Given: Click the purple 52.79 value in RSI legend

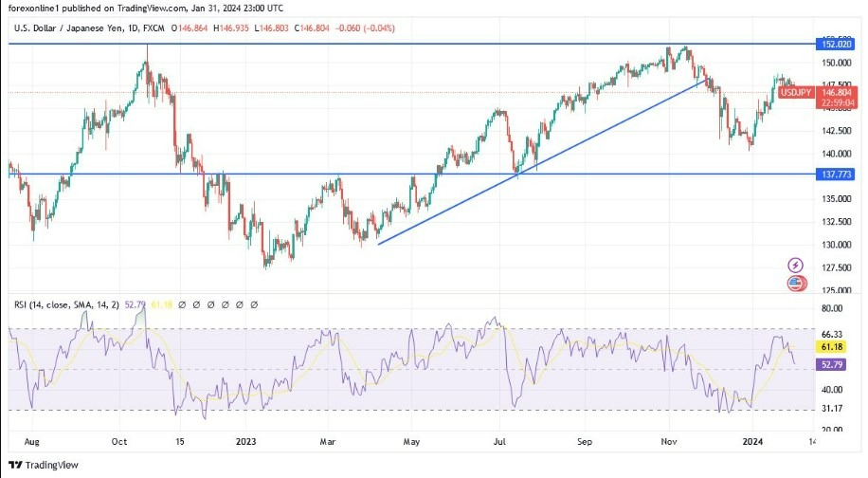Looking at the screenshot, I should [135, 304].
